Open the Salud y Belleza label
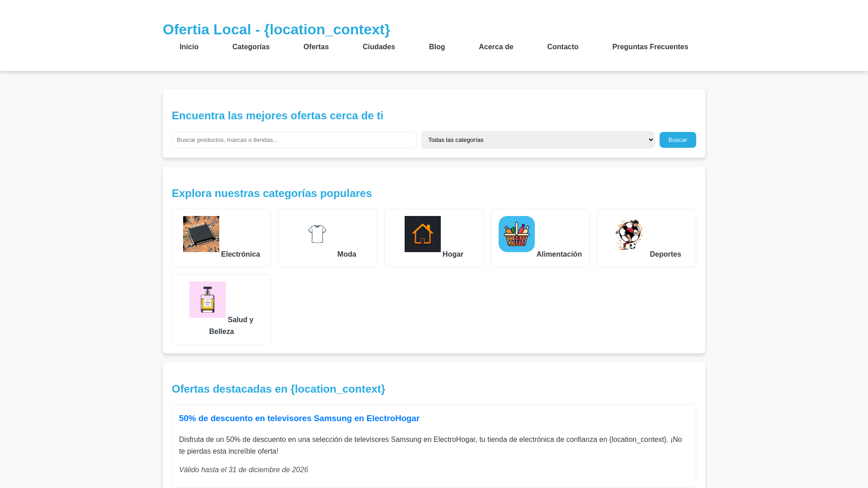 231,326
